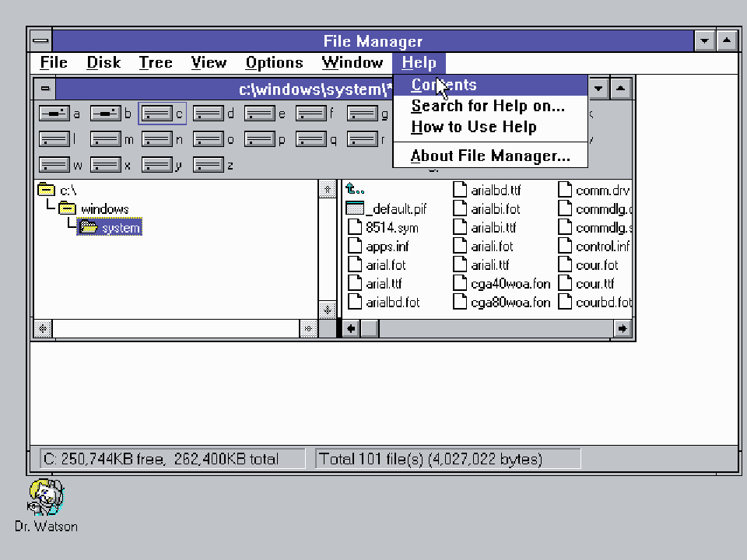Select drive n icon
Image resolution: width=747 pixels, height=560 pixels.
pyautogui.click(x=157, y=139)
